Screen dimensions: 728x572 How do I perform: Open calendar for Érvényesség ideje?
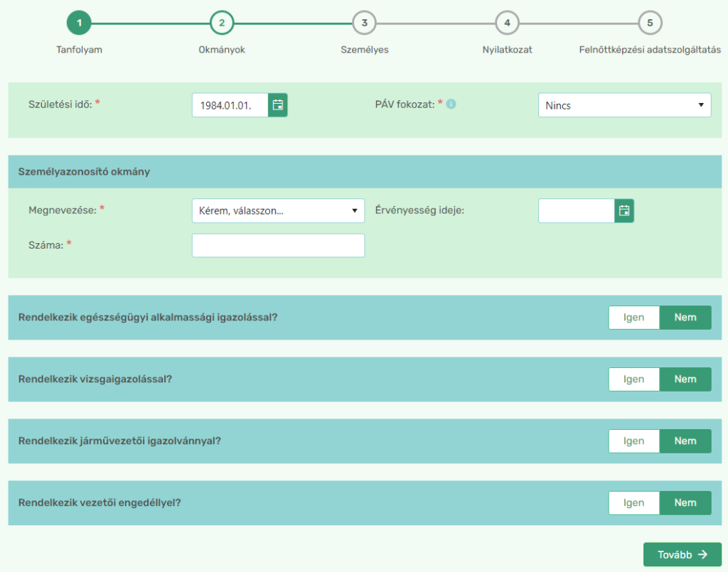click(624, 210)
